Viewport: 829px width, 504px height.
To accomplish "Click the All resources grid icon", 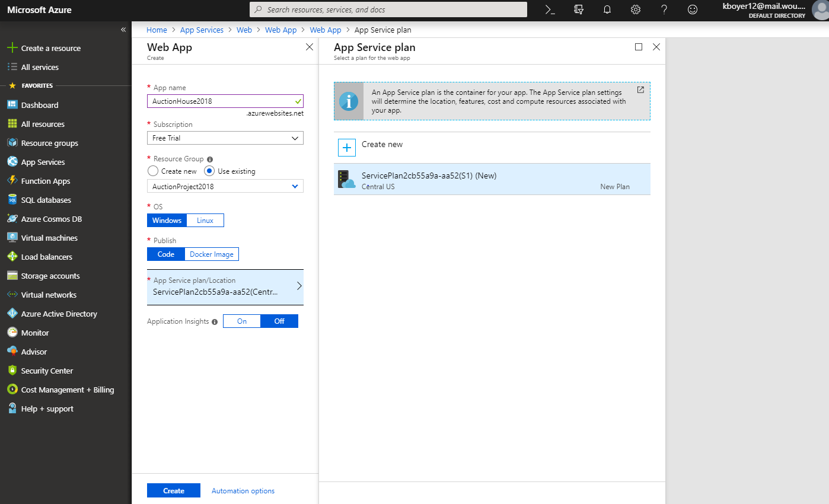I will 12,124.
